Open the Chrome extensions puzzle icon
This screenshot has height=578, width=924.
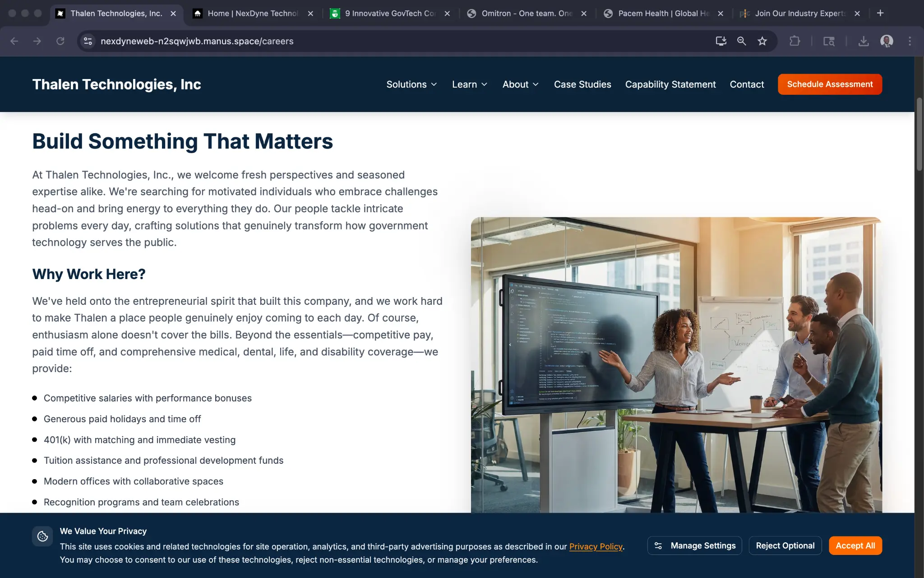click(x=795, y=41)
